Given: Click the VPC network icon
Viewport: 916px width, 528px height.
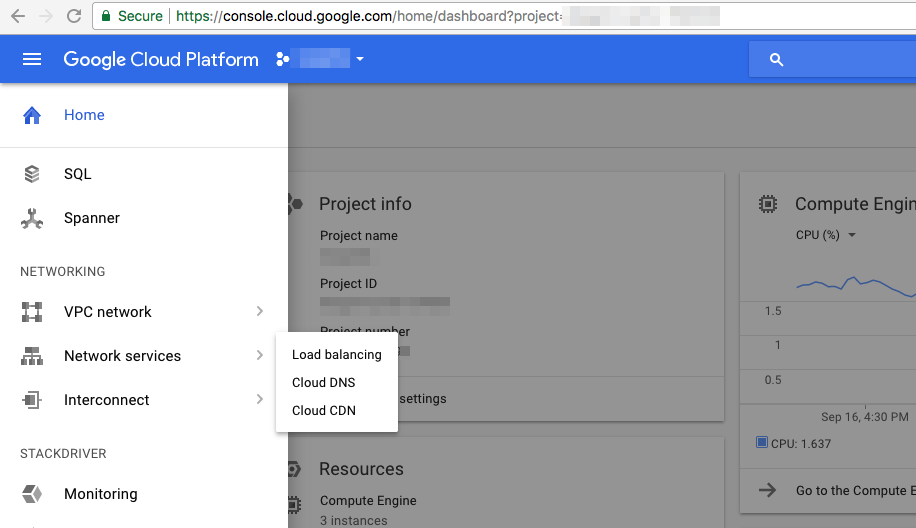Looking at the screenshot, I should [32, 312].
